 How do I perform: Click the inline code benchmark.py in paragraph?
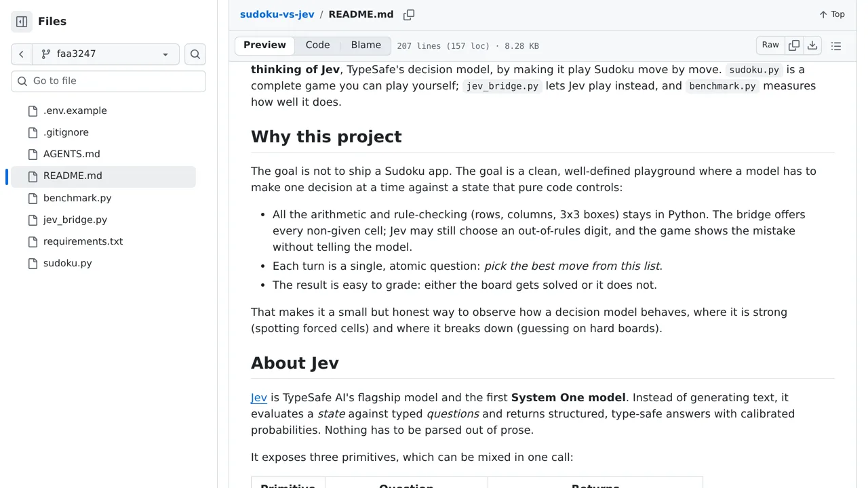pyautogui.click(x=722, y=86)
